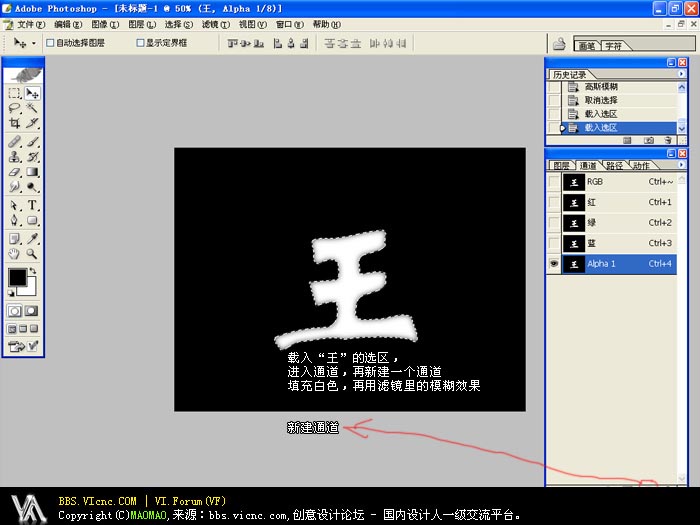Select the Lasso tool
The width and height of the screenshot is (700, 525).
(15, 108)
